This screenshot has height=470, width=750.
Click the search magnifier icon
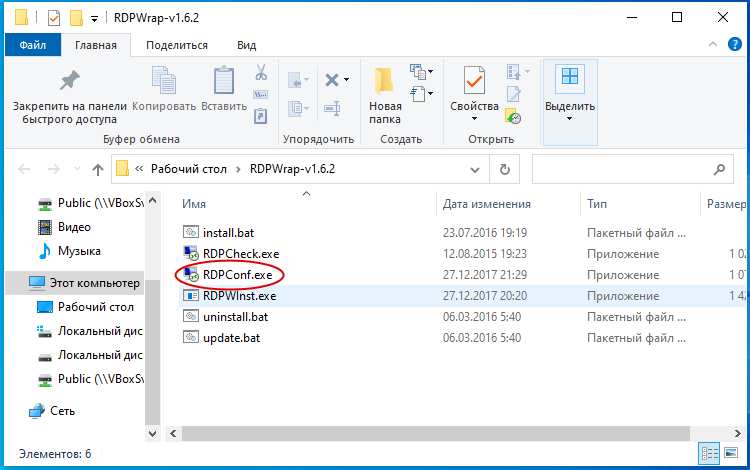click(x=719, y=169)
